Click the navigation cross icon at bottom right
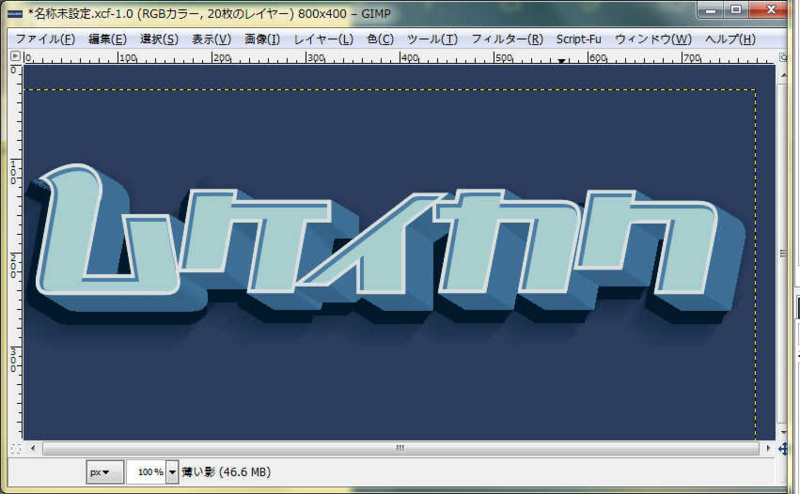The image size is (800, 494). click(783, 449)
